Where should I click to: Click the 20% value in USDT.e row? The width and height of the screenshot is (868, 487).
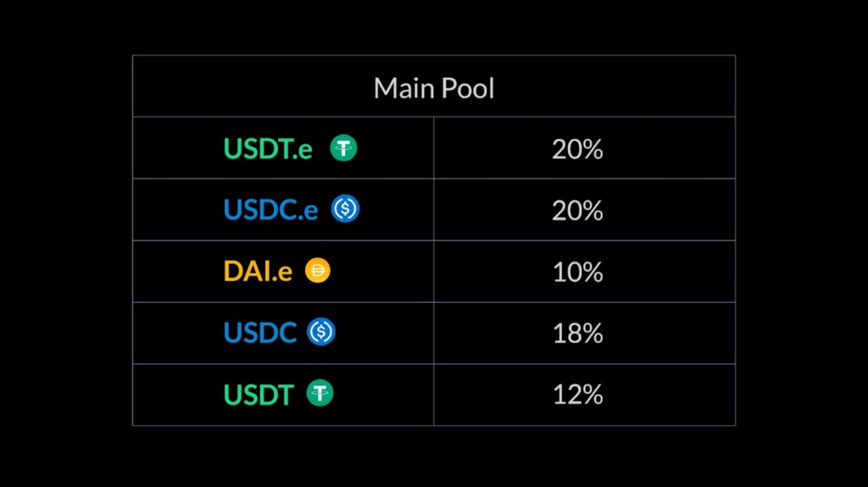coord(577,149)
